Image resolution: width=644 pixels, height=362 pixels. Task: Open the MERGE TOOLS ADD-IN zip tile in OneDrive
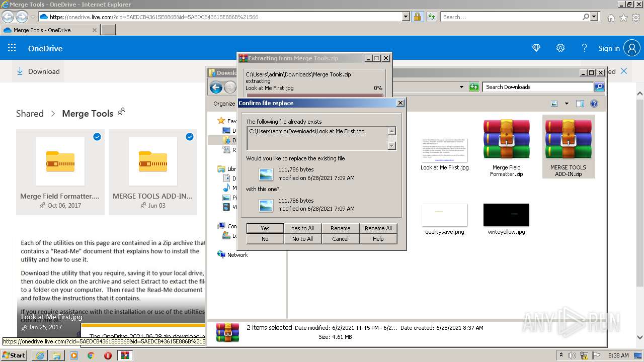(x=153, y=172)
